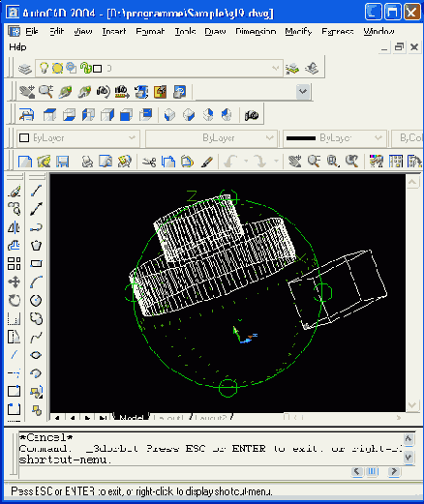The width and height of the screenshot is (424, 504).
Task: Select the Line draw tool
Action: tap(36, 191)
